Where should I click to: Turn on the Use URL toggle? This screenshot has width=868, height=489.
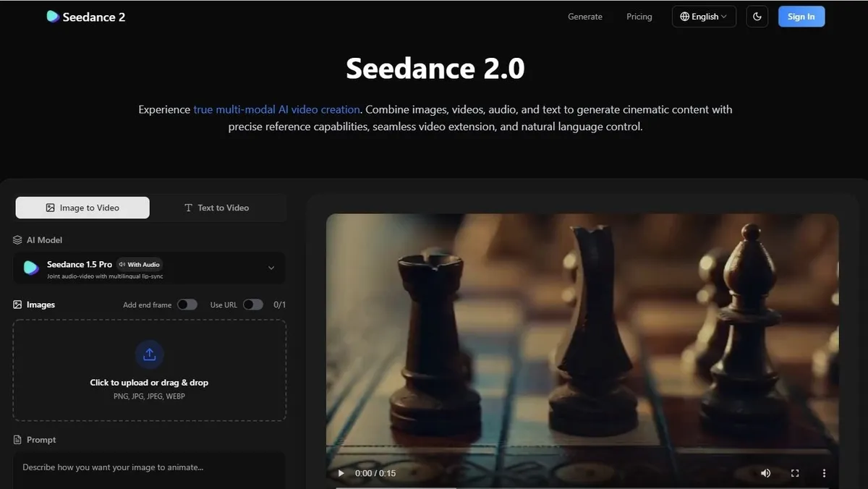[x=252, y=305]
